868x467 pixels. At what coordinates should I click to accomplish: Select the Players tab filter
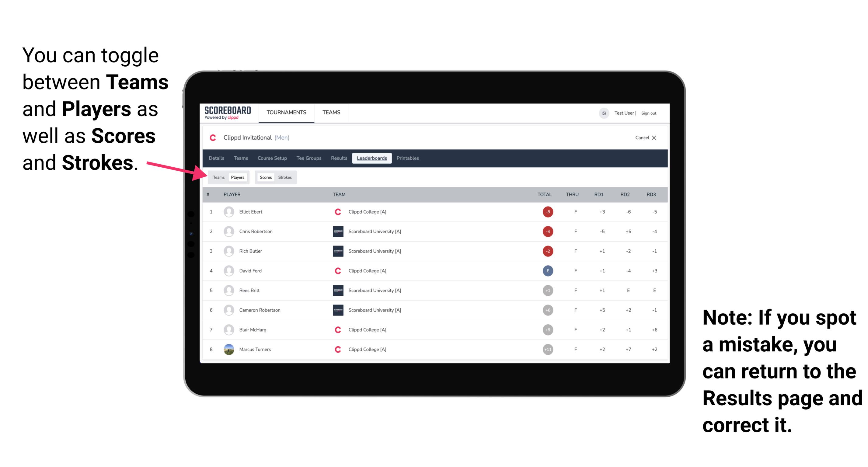click(x=237, y=177)
